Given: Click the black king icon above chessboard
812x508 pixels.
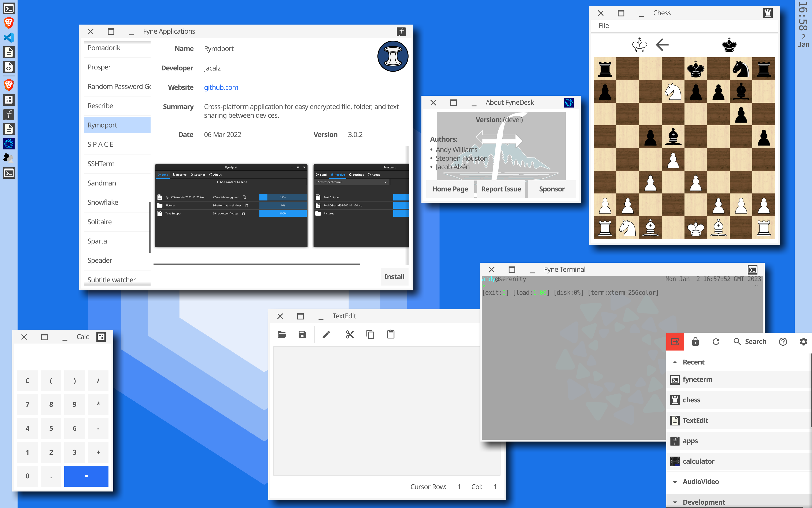Looking at the screenshot, I should click(729, 45).
